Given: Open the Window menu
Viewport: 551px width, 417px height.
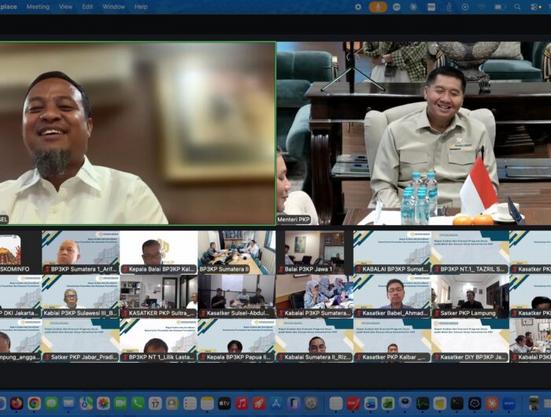Looking at the screenshot, I should 114,7.
